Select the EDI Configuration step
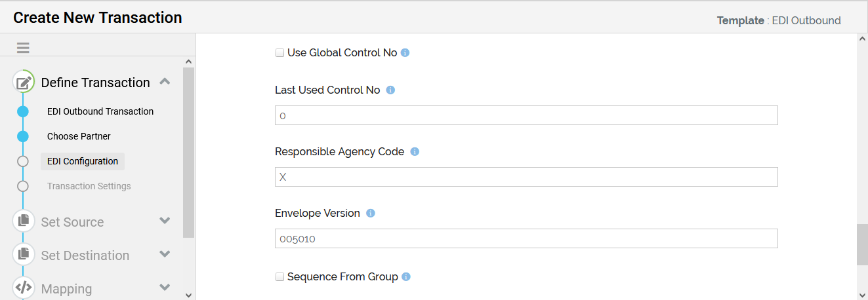The width and height of the screenshot is (868, 300). point(83,161)
